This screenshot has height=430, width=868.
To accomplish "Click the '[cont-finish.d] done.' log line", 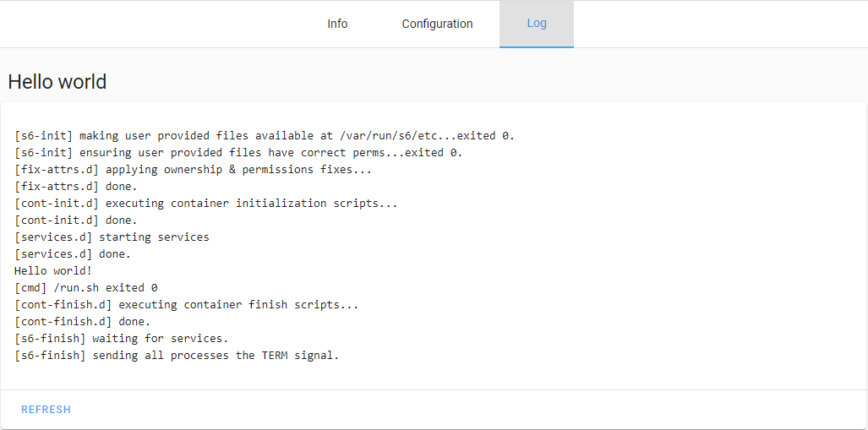I will (x=82, y=322).
